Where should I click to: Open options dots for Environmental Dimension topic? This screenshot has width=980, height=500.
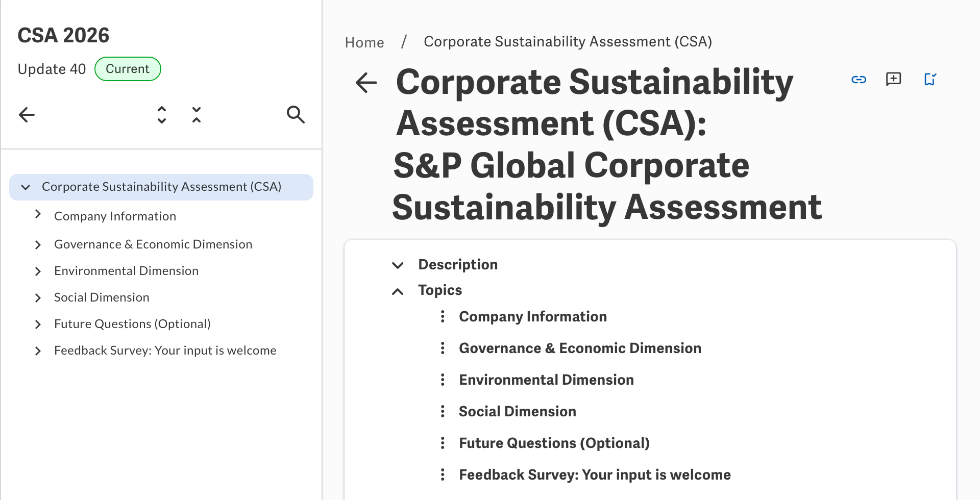tap(443, 380)
